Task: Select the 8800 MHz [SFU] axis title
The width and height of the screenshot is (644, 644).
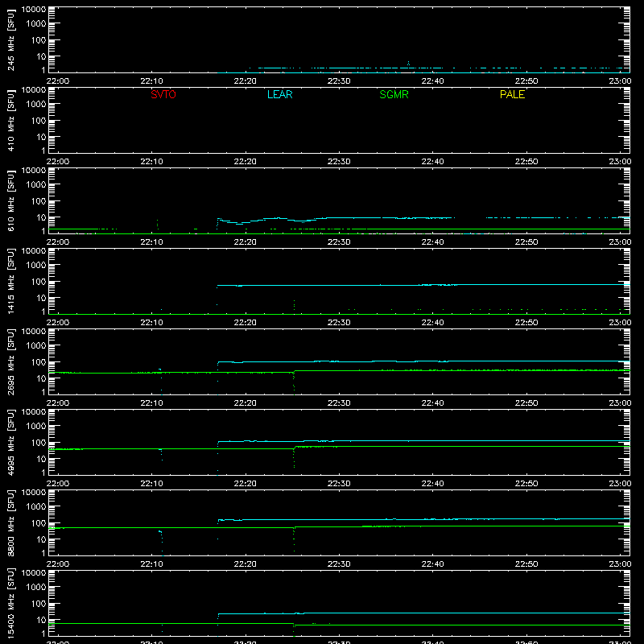Action: click(11, 523)
